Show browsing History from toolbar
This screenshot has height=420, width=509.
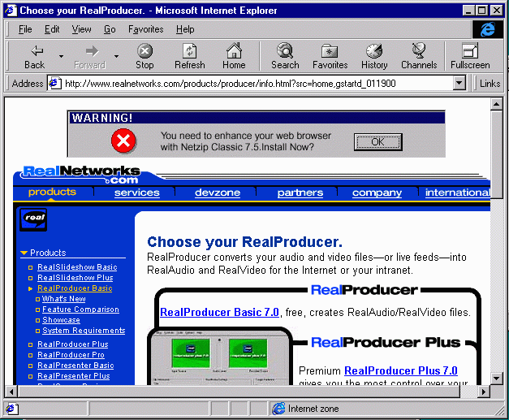[374, 51]
